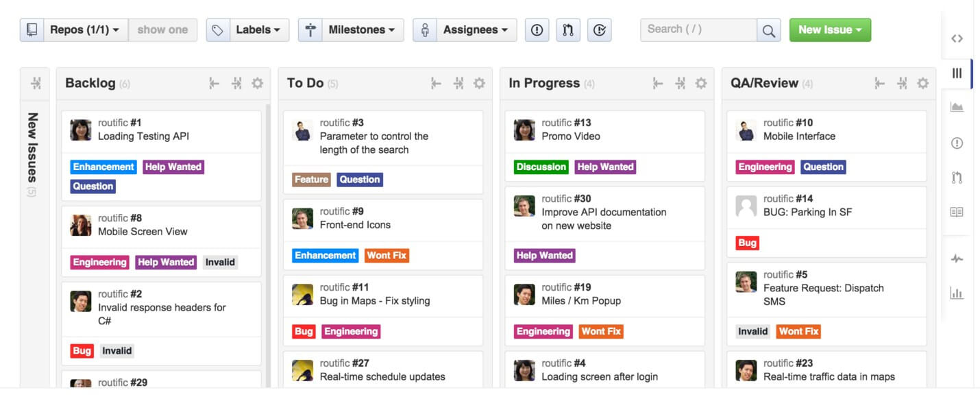
Task: Click into the Search input field
Action: tap(698, 29)
